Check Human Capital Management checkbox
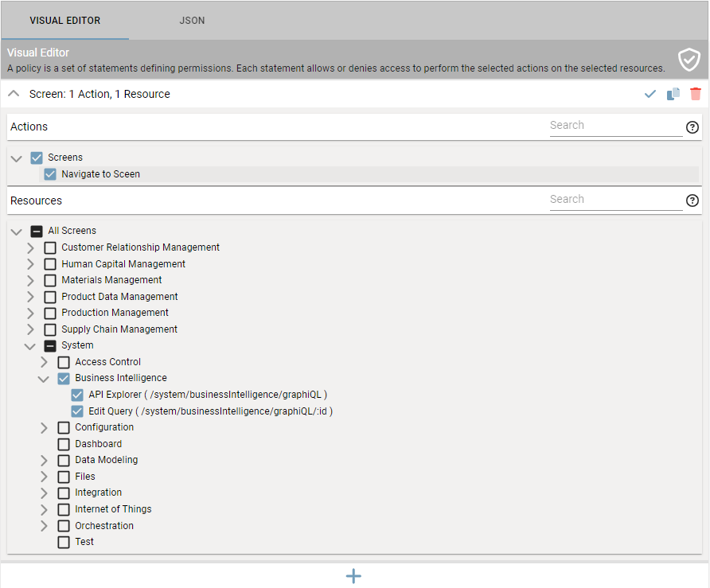This screenshot has width=710, height=588. (x=50, y=264)
